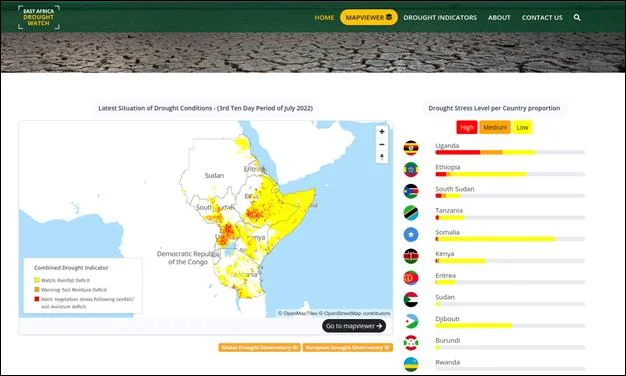
Task: Click Drought Stress Level per Country heading
Action: (494, 108)
